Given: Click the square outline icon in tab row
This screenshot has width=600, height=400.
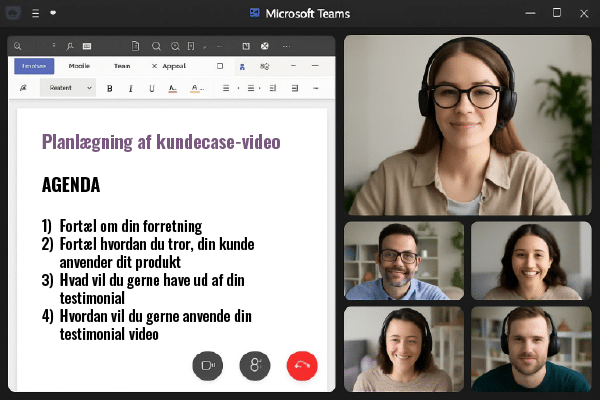Looking at the screenshot, I should tap(220, 66).
